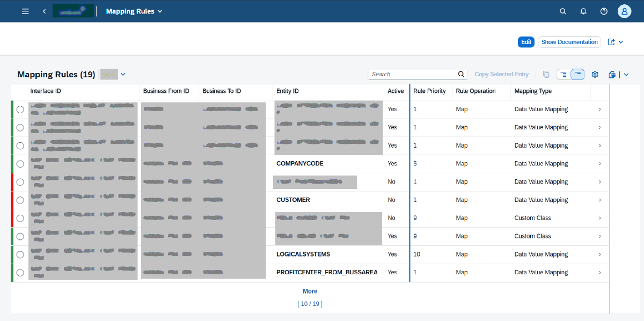Open the user profile avatar

pyautogui.click(x=624, y=11)
